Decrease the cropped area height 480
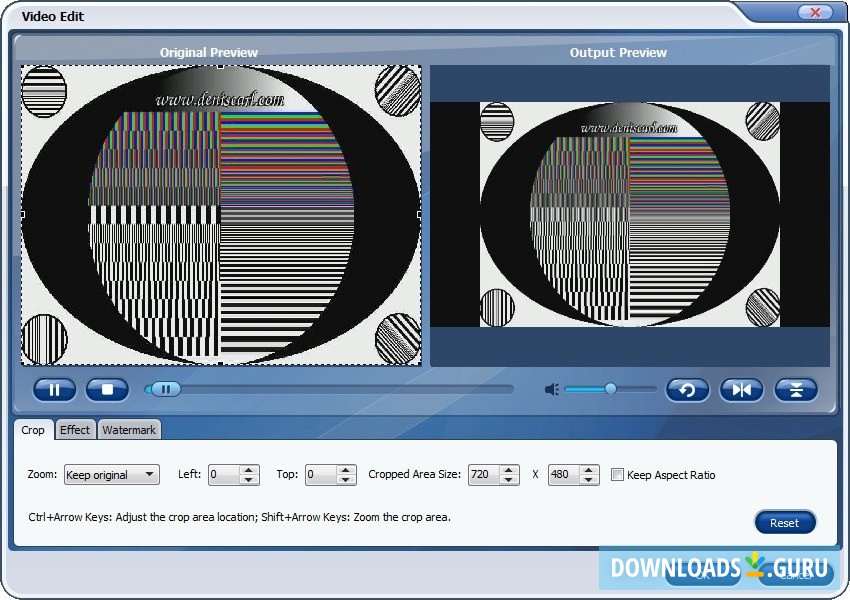 click(x=589, y=480)
